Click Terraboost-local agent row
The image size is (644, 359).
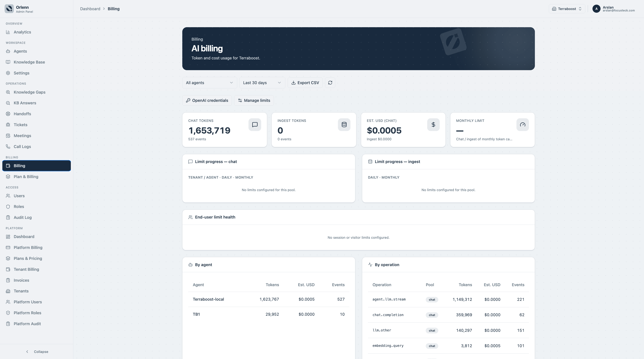pyautogui.click(x=269, y=299)
